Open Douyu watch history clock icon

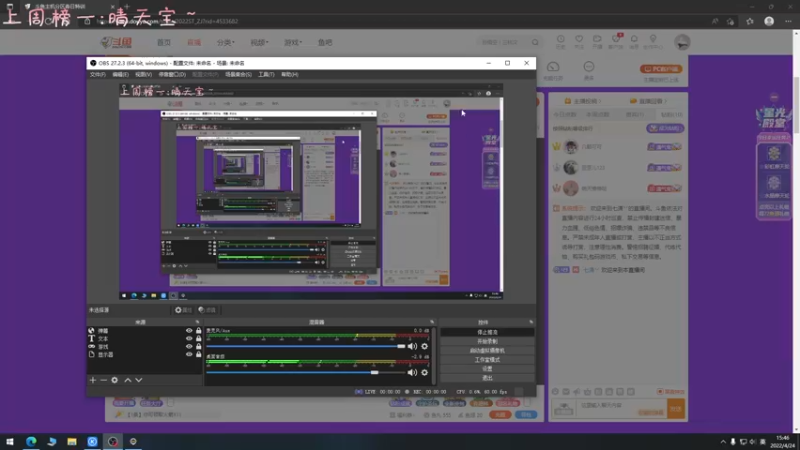pos(560,41)
